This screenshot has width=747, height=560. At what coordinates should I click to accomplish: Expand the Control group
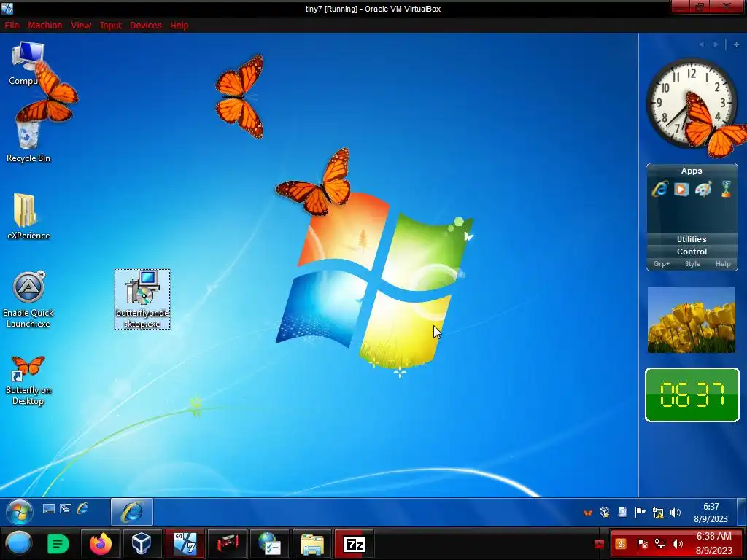pos(692,252)
